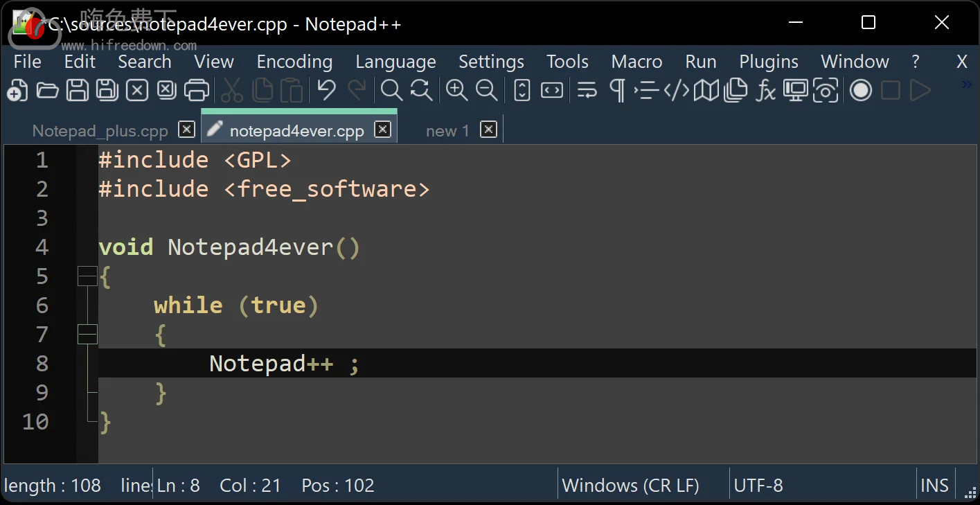Viewport: 980px width, 505px height.
Task: Paste from clipboard toolbar icon
Action: (x=292, y=90)
